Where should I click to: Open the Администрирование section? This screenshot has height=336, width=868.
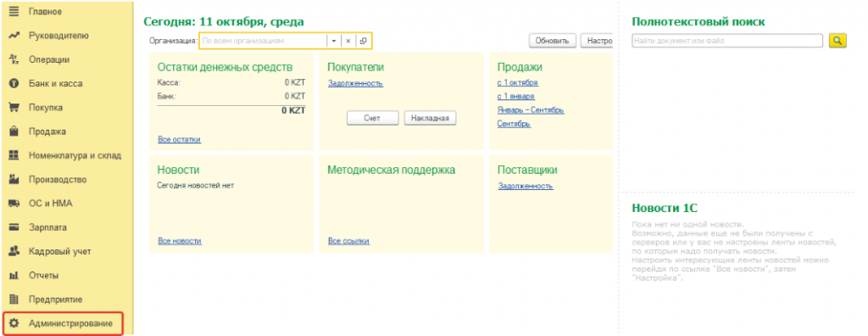pyautogui.click(x=63, y=323)
